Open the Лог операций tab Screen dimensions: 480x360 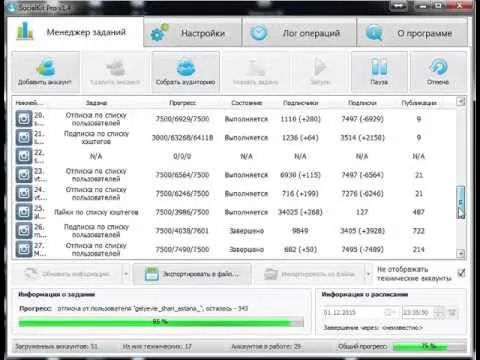[299, 33]
